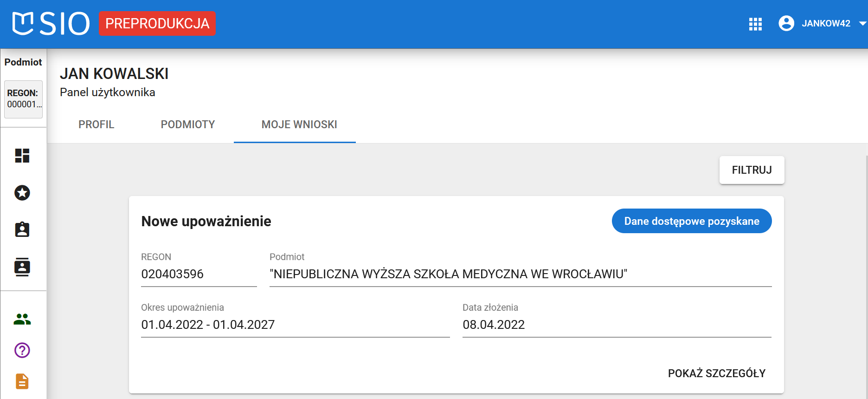The height and width of the screenshot is (399, 868).
Task: Open the clipboard person sidebar icon
Action: pyautogui.click(x=22, y=229)
